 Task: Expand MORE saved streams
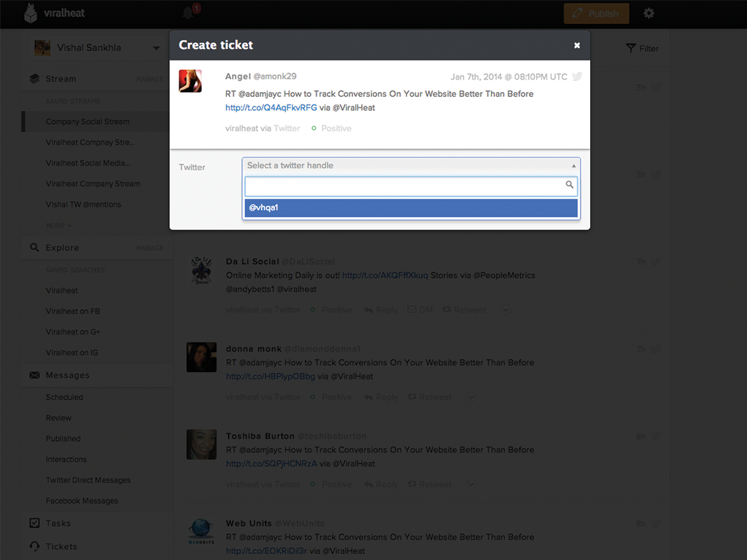pos(59,225)
